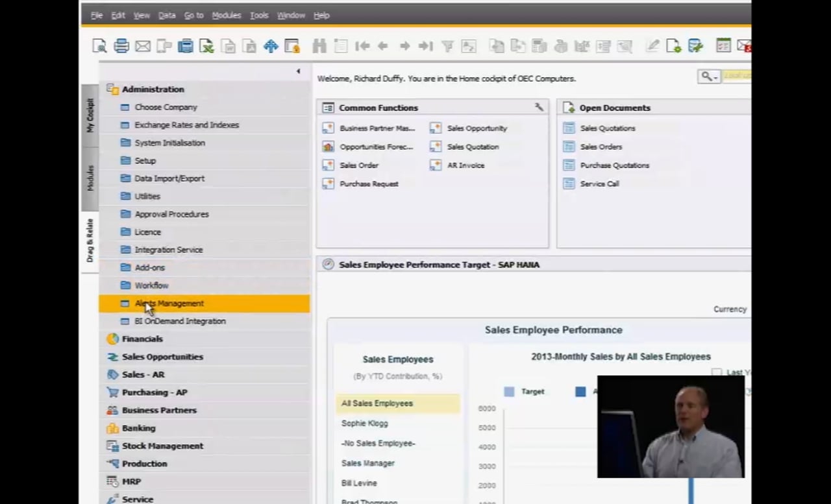Open Sales Order in Common Functions
831x504 pixels.
click(x=359, y=165)
